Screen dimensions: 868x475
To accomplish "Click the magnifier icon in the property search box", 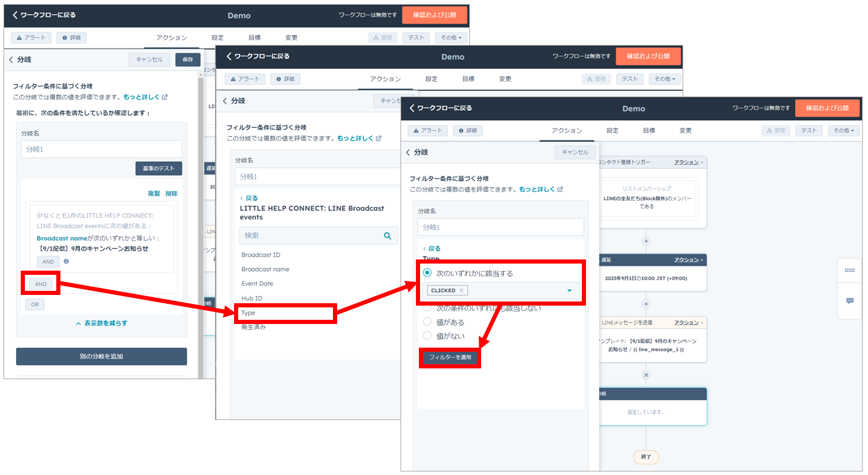I will click(x=387, y=236).
